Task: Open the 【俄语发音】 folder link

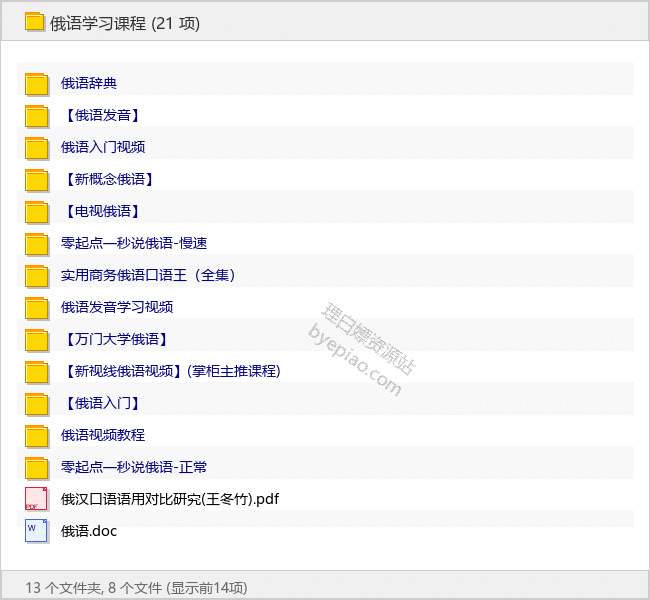Action: tap(103, 115)
